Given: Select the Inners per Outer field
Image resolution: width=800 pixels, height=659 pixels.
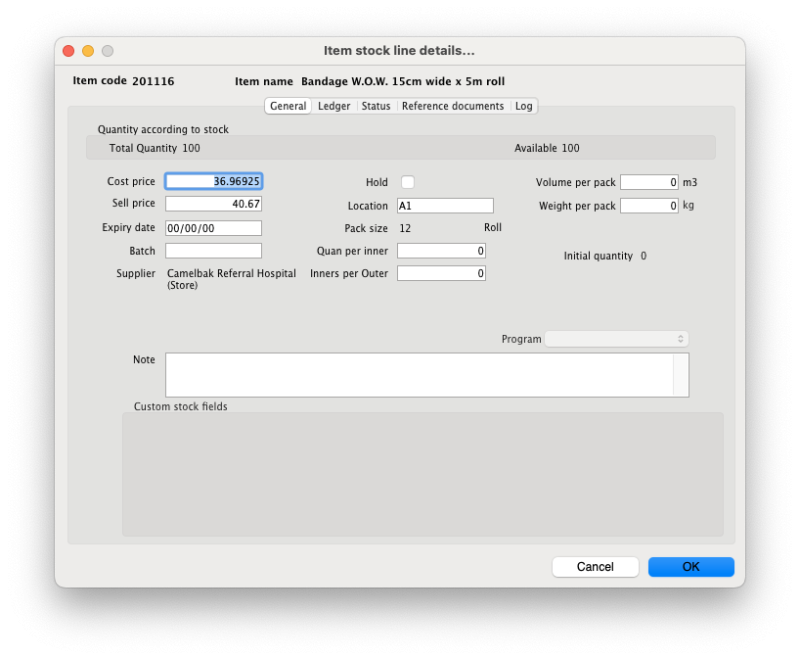Looking at the screenshot, I should (441, 273).
